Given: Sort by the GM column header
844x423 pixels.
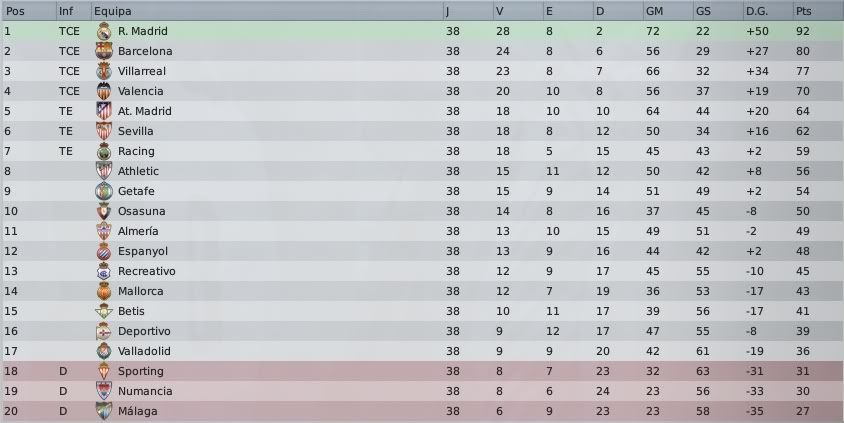Looking at the screenshot, I should point(668,11).
